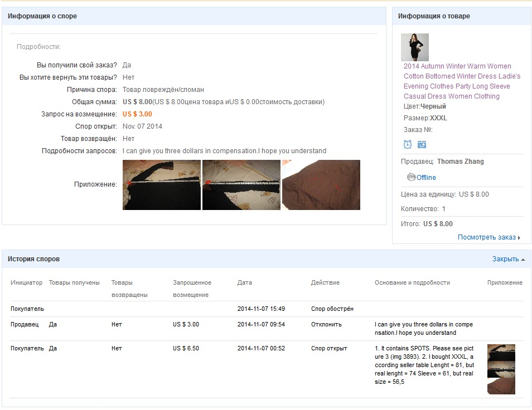Click the Спор открыт action cell

[329, 348]
